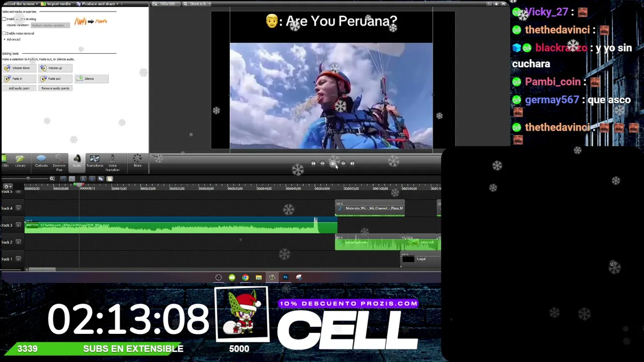Click the full screen icon above preview
This screenshot has height=362, width=644.
504,4
